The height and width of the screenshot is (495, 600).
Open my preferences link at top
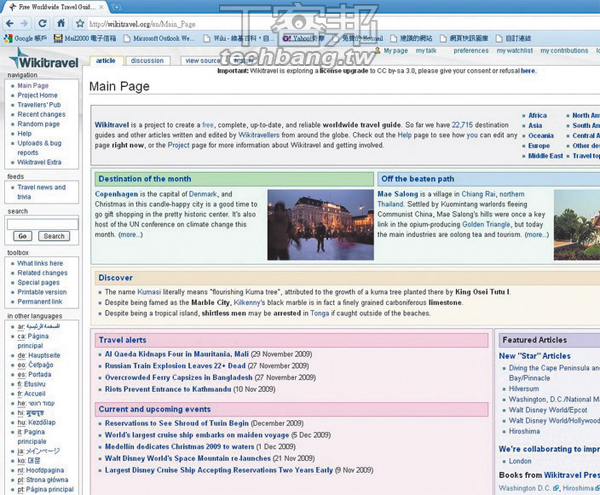pos(470,50)
